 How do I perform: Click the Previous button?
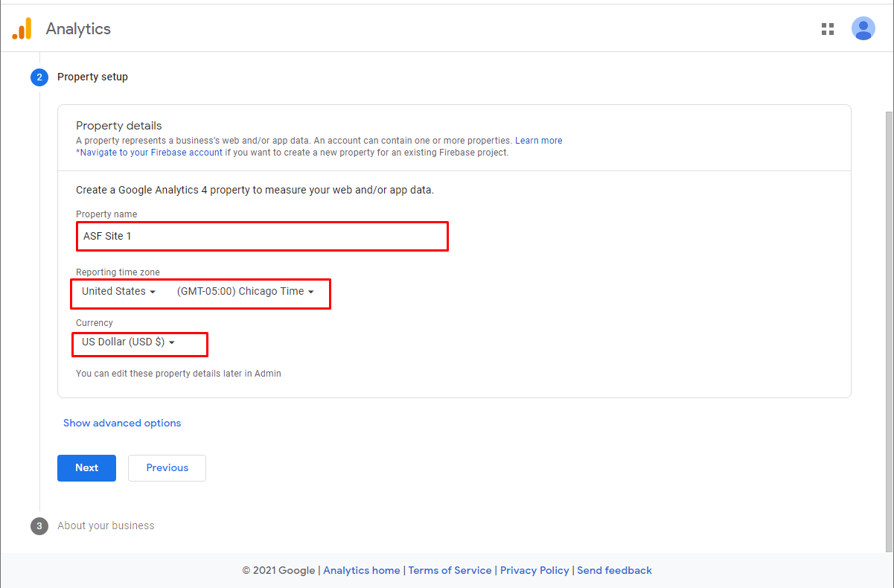point(167,468)
